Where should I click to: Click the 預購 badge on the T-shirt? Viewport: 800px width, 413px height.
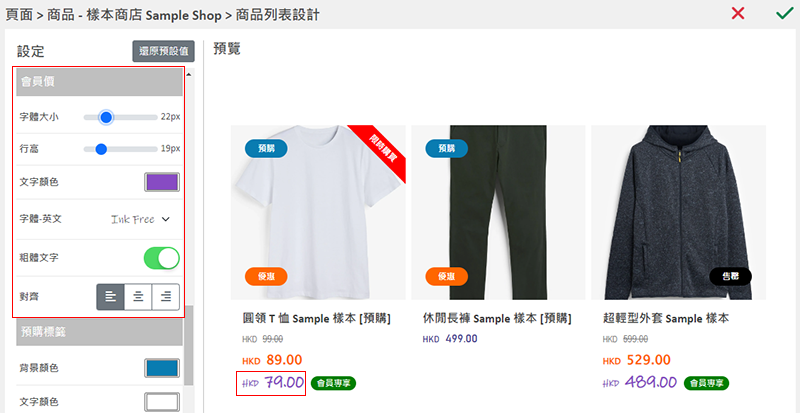pos(266,149)
